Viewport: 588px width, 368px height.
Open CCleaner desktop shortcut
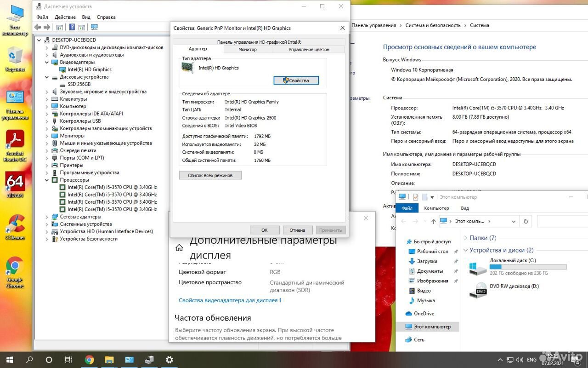[15, 227]
